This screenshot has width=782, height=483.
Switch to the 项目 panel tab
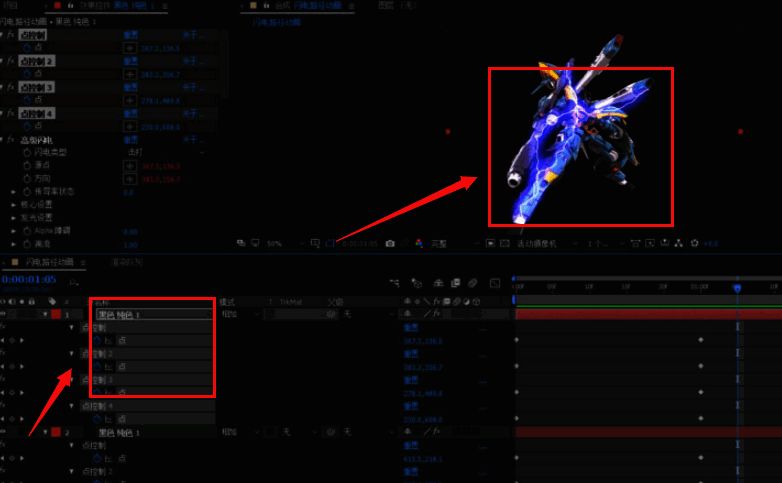click(x=10, y=5)
